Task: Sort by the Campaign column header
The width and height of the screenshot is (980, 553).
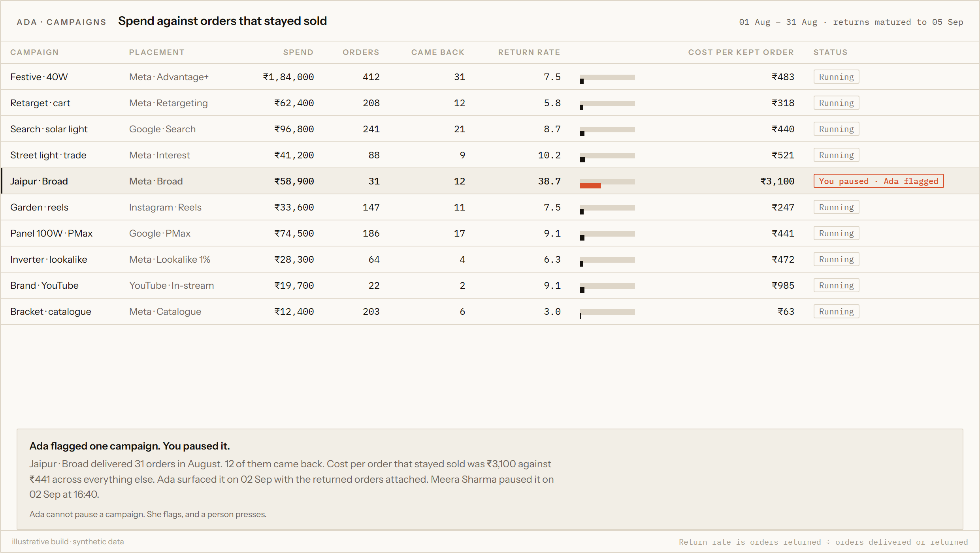Action: tap(34, 52)
